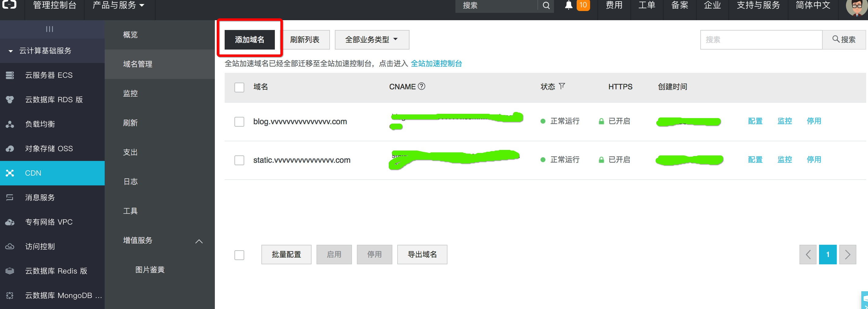Click the ECS server icon
The height and width of the screenshot is (309, 868).
[10, 75]
